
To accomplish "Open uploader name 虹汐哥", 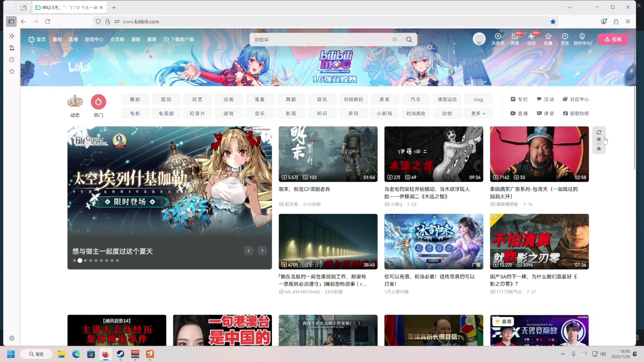I will point(291,204).
